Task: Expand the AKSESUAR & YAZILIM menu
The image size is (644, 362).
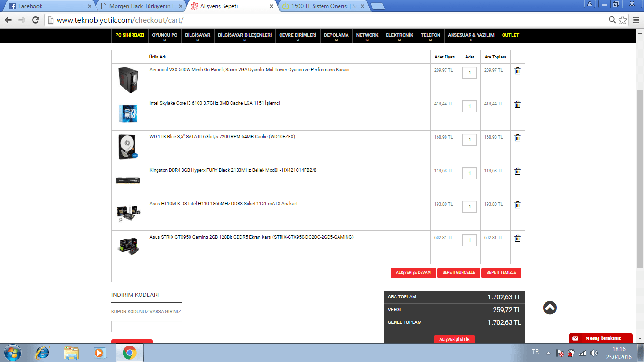Action: [471, 36]
